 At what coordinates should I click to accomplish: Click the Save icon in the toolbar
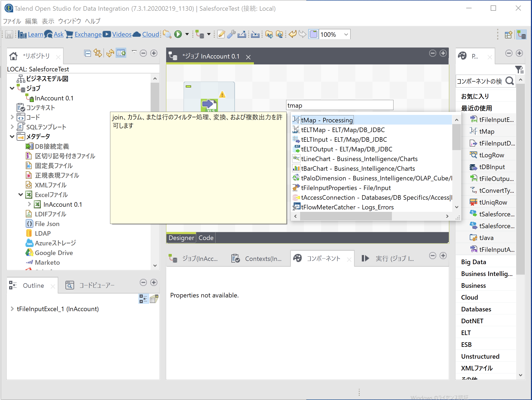[9, 34]
